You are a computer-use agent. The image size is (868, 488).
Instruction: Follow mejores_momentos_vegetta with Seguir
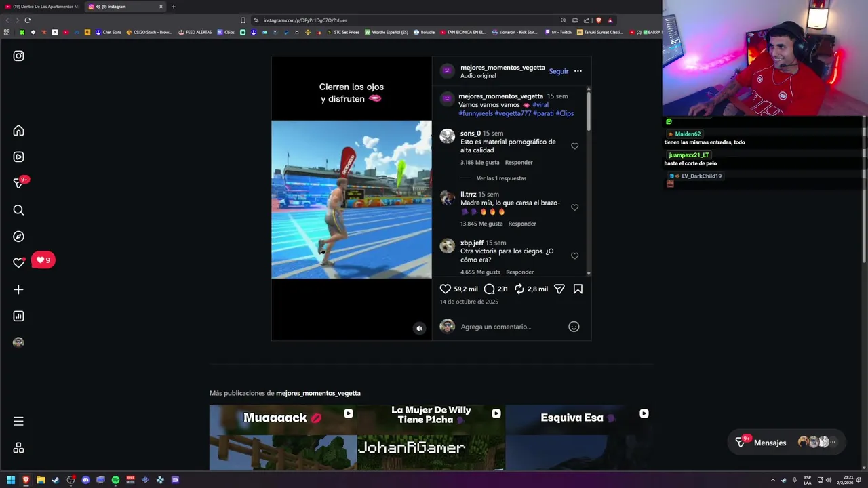pos(559,71)
